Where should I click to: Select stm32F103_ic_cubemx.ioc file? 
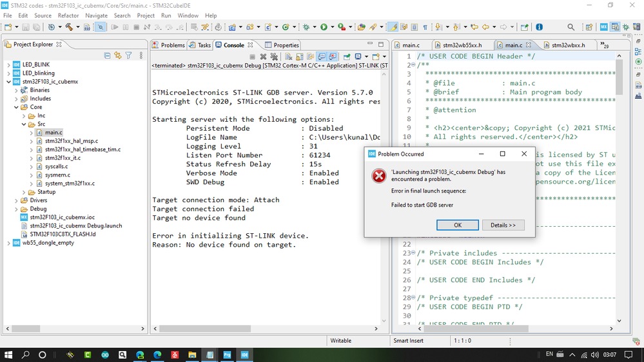[x=62, y=217]
